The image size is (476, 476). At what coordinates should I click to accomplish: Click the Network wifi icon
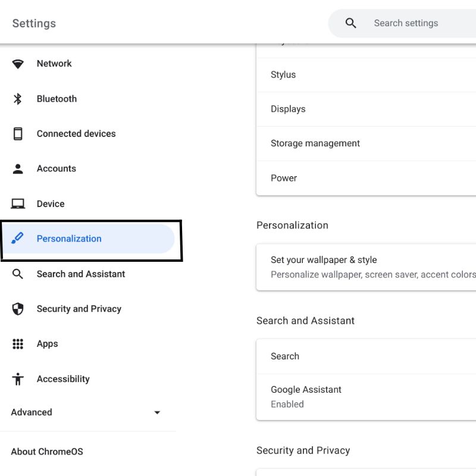click(18, 64)
